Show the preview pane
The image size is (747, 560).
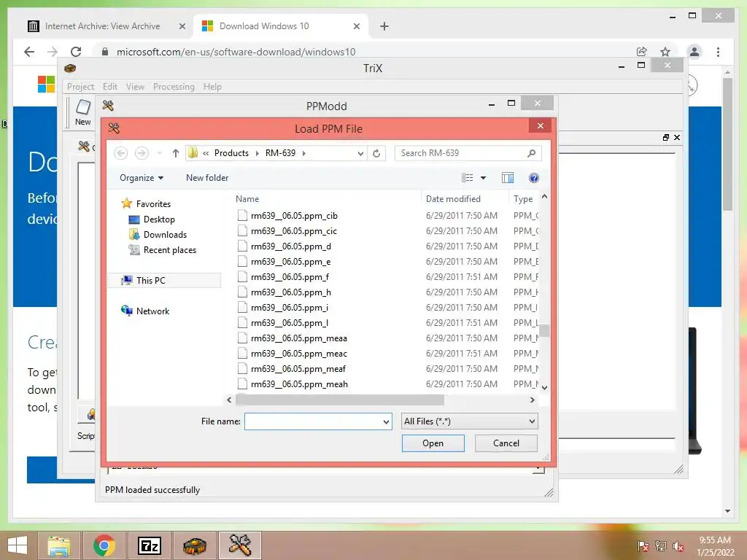[508, 178]
